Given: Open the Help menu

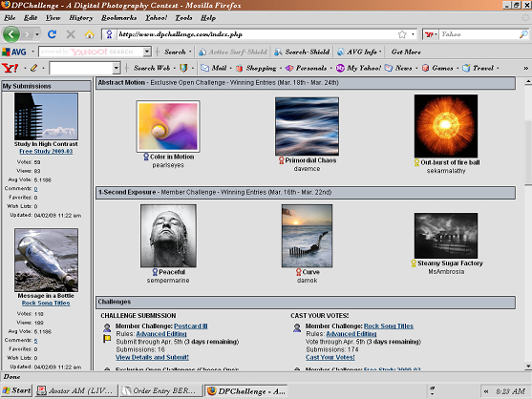Looking at the screenshot, I should 207,17.
